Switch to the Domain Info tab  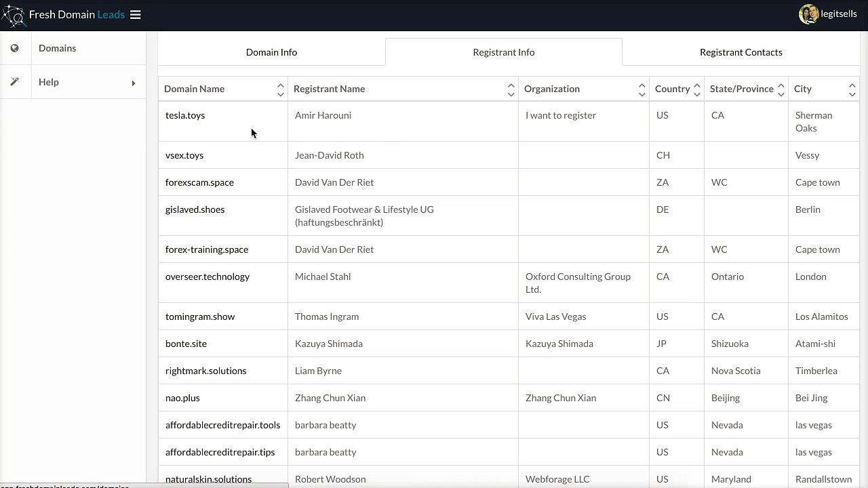click(x=271, y=52)
